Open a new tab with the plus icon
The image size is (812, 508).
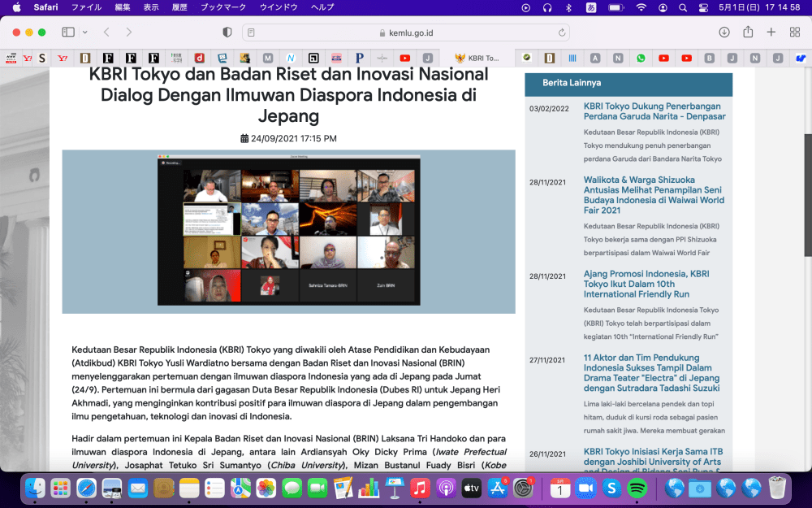[x=770, y=32]
